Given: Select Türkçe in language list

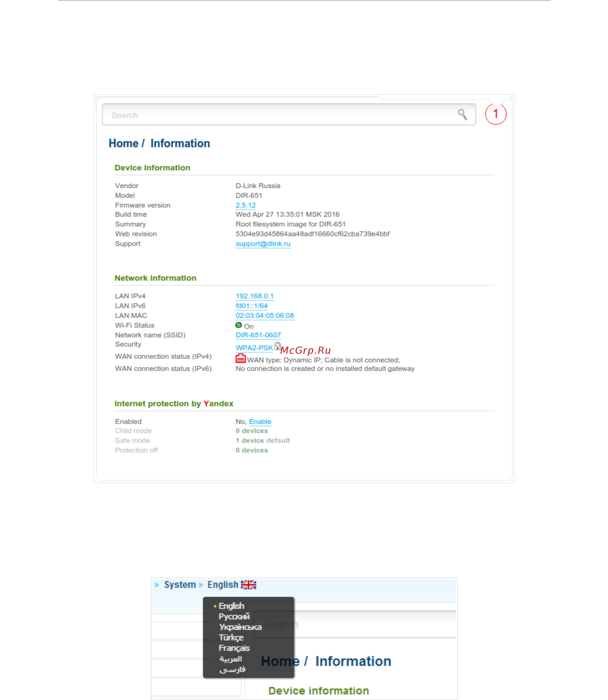Looking at the screenshot, I should [231, 638].
